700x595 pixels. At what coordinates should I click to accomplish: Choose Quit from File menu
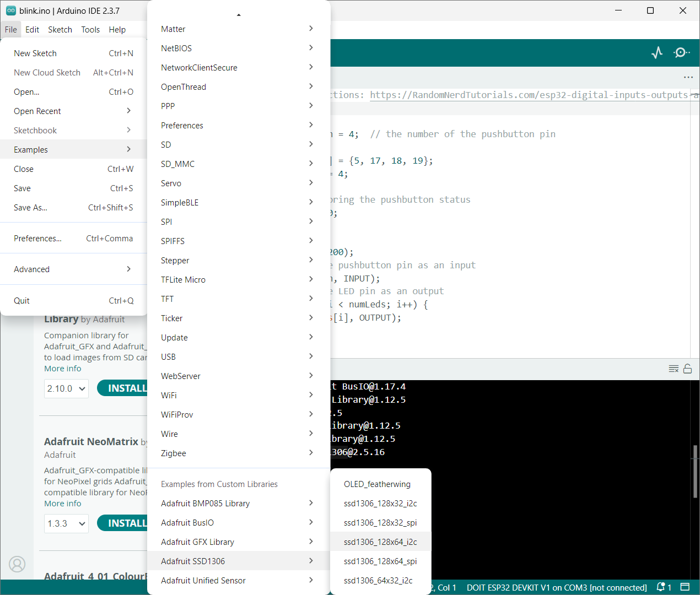pyautogui.click(x=74, y=301)
